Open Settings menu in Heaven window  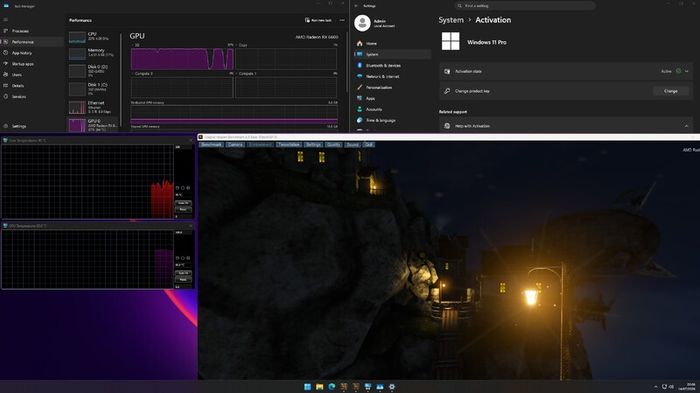click(313, 145)
